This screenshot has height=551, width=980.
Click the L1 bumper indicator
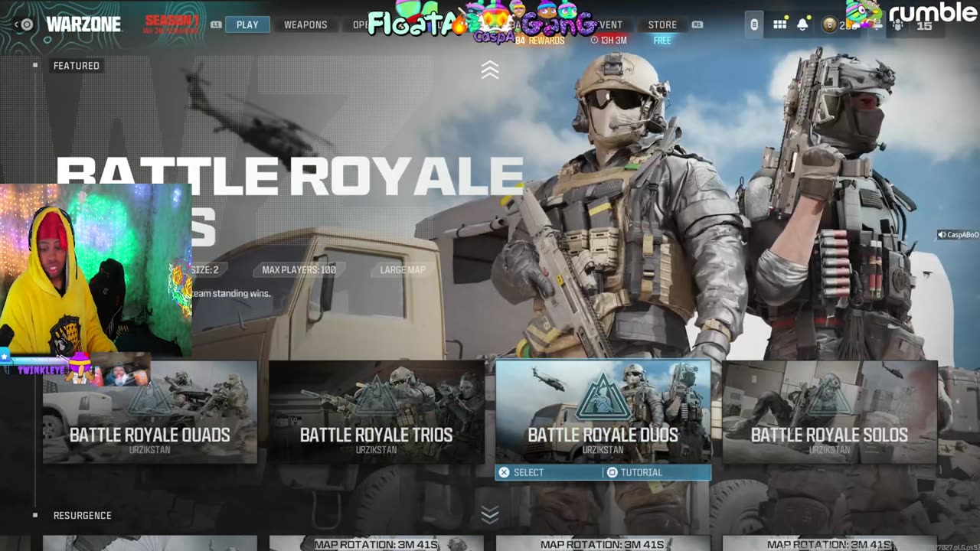coord(216,24)
